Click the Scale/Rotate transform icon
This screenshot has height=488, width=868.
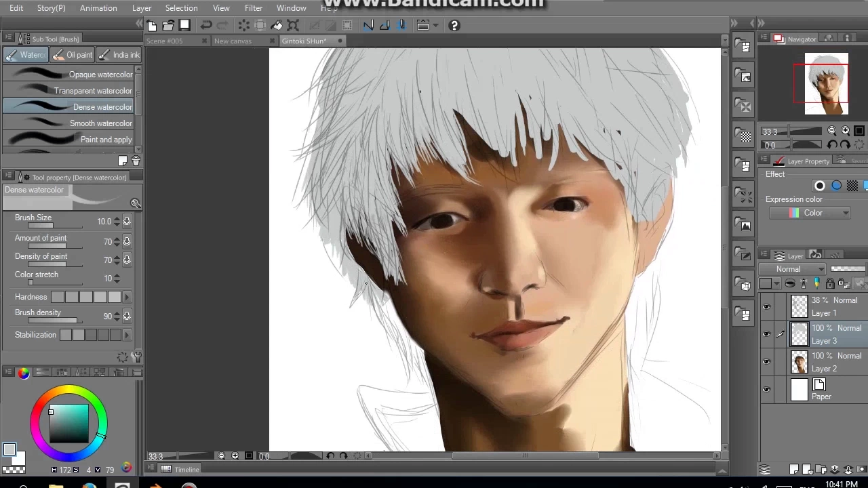pyautogui.click(x=293, y=26)
